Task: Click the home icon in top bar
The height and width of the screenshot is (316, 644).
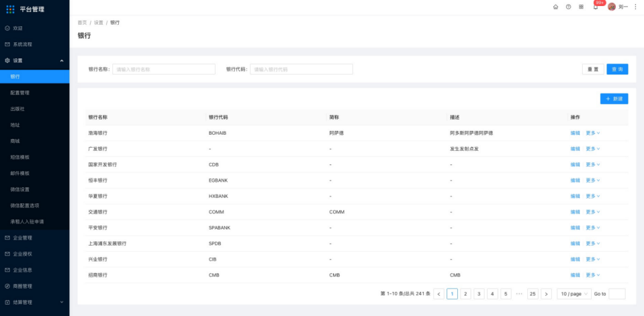Action: pos(556,7)
